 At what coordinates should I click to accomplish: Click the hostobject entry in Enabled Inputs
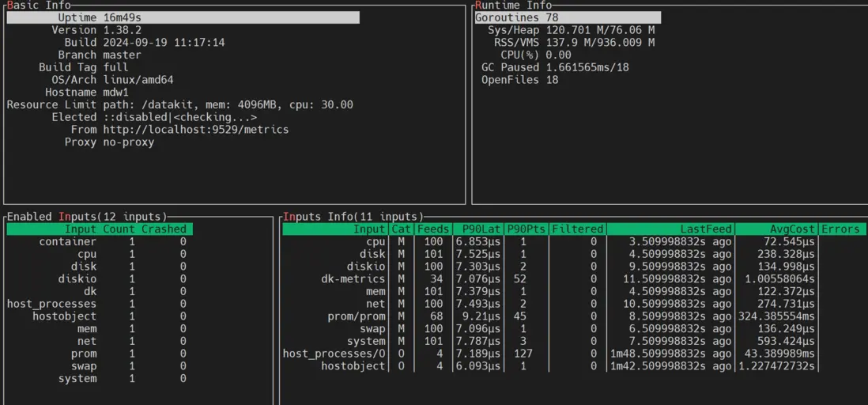[65, 316]
